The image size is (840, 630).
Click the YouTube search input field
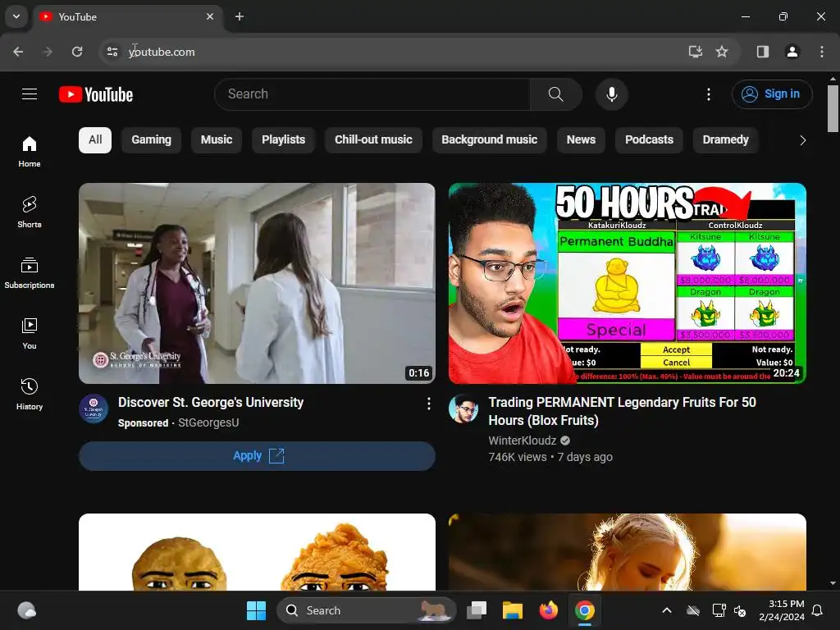372,94
